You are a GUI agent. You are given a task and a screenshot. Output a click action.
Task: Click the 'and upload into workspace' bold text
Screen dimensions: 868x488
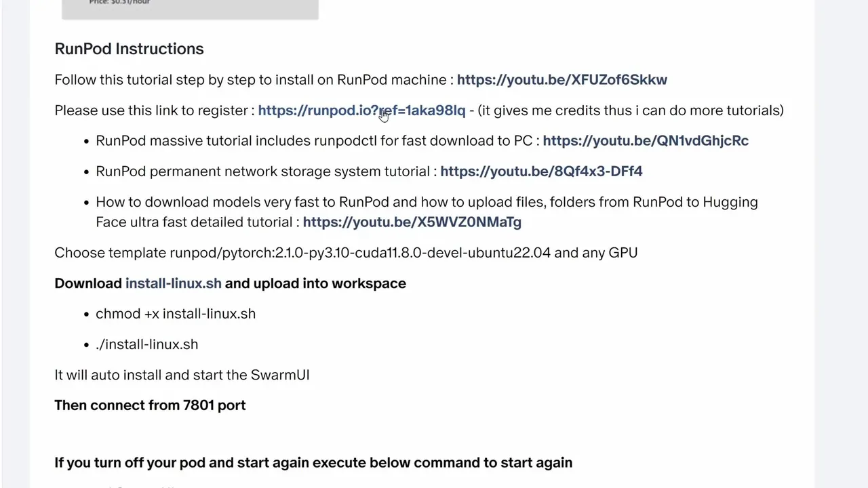click(315, 283)
